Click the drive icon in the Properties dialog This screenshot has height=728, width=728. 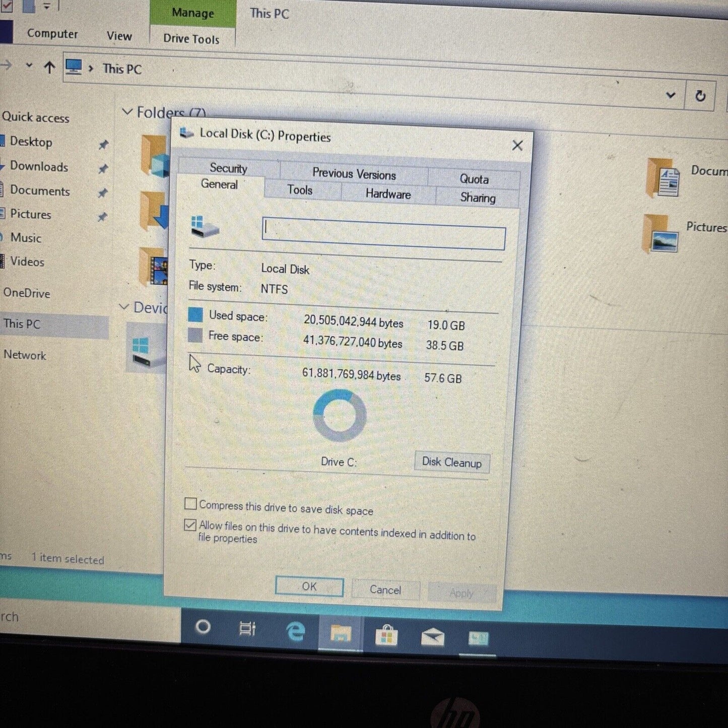tap(204, 227)
